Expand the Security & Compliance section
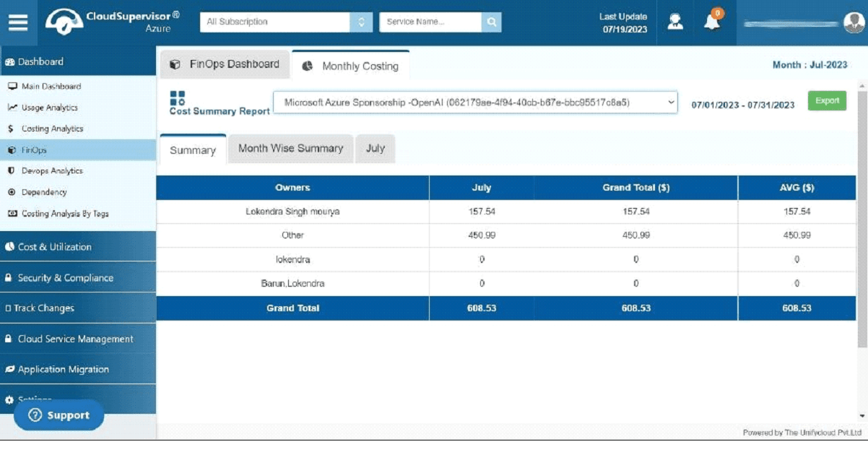Viewport: 868px width, 468px height. click(78, 277)
